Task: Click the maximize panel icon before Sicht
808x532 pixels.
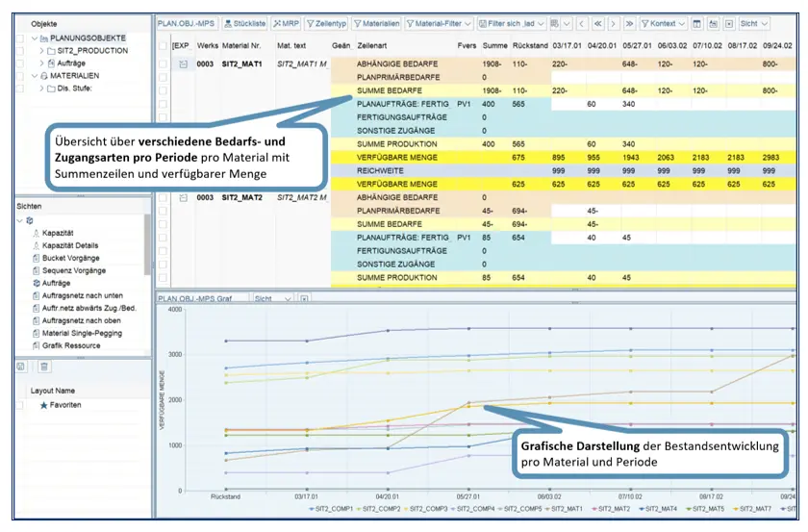Action: [729, 24]
